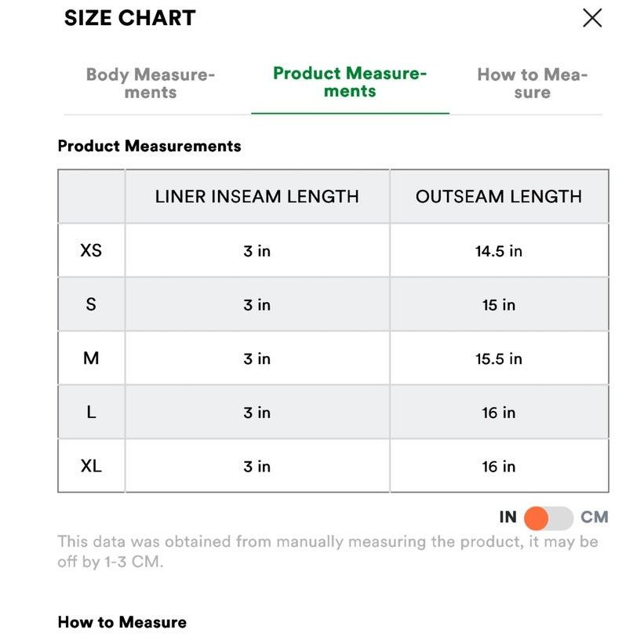Image resolution: width=644 pixels, height=644 pixels.
Task: Close the size chart with X icon
Action: [592, 18]
